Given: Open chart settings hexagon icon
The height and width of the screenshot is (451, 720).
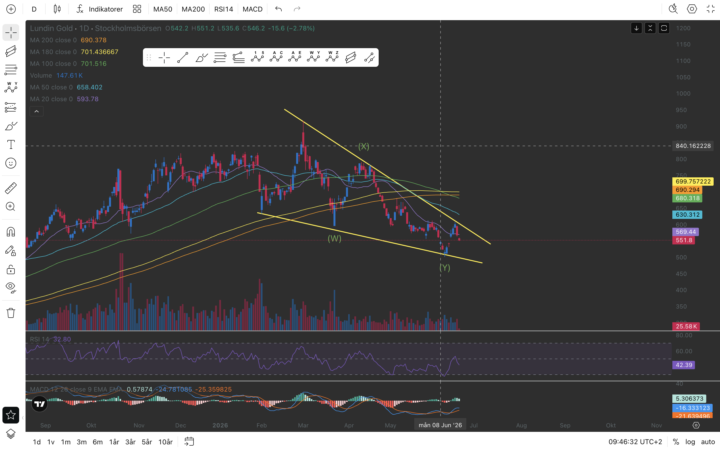Looking at the screenshot, I should [x=692, y=9].
